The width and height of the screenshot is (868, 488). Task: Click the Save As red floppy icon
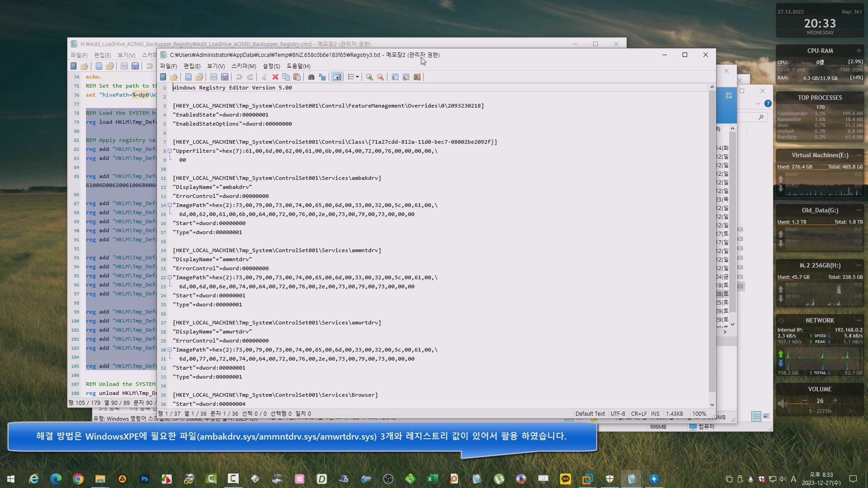[x=225, y=77]
